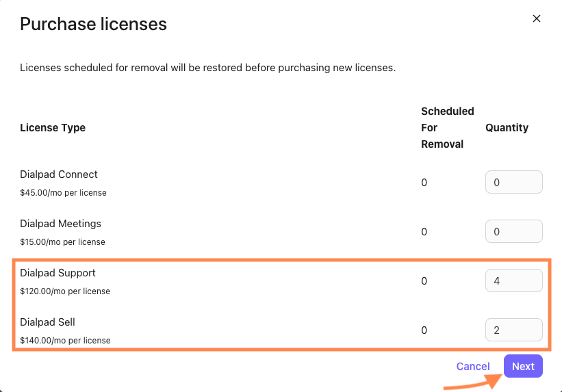Click the Purchase licenses title
562x392 pixels.
(93, 24)
